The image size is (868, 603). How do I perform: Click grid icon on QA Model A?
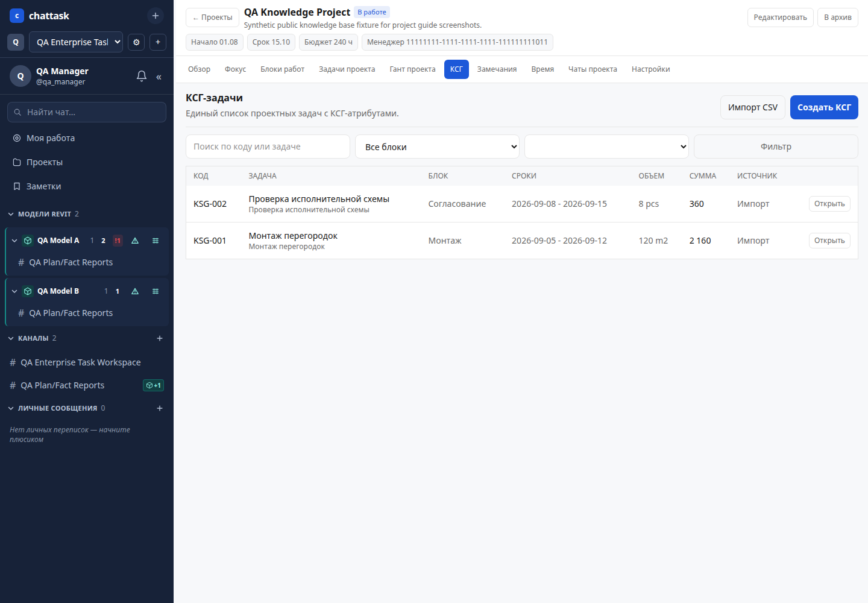tap(156, 241)
